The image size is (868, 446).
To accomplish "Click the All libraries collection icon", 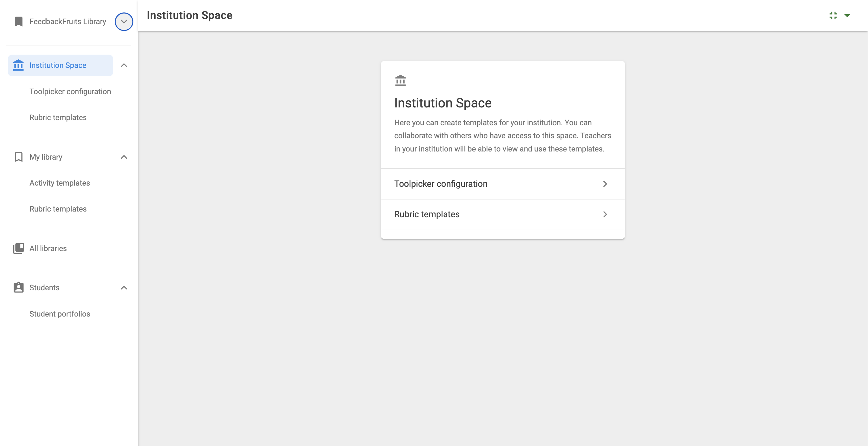I will 18,248.
